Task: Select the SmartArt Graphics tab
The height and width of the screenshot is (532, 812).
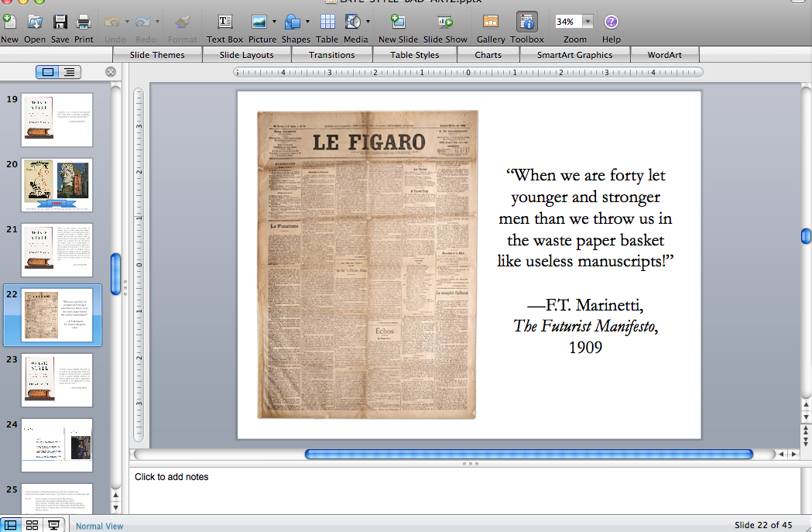Action: pyautogui.click(x=574, y=55)
